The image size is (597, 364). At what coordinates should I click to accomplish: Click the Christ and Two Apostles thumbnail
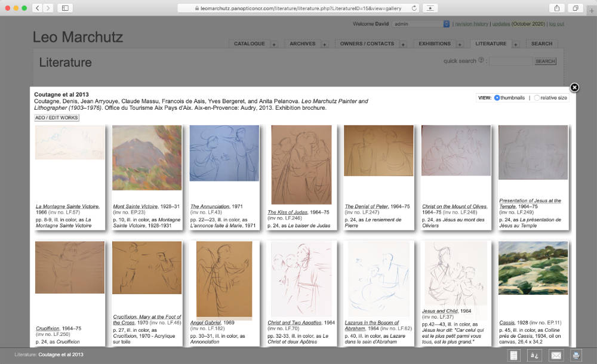[x=301, y=279]
